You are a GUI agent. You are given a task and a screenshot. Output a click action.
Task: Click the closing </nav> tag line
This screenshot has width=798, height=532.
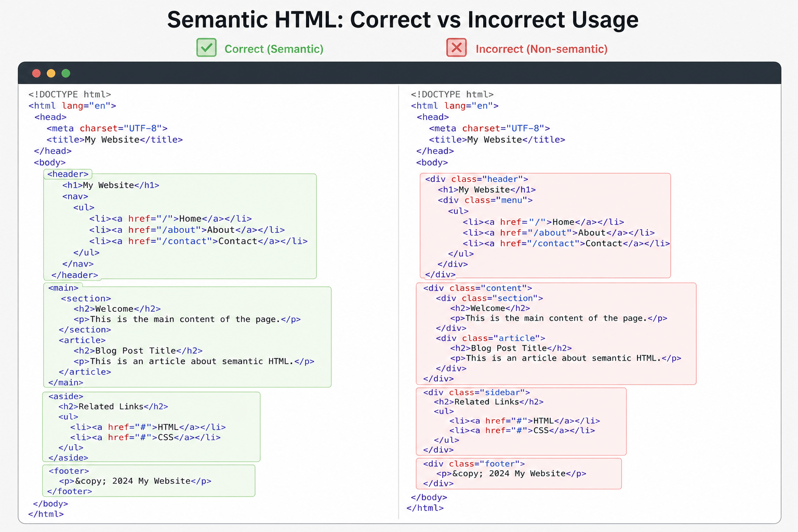coord(78,264)
